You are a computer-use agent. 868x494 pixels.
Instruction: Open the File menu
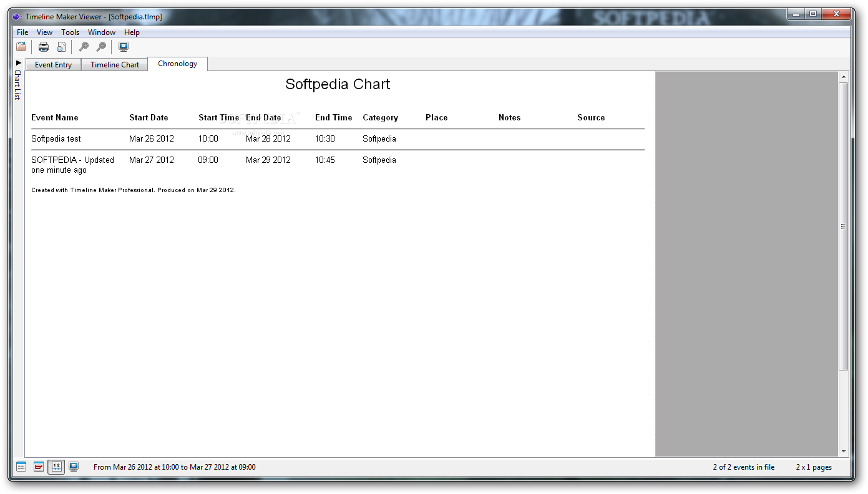22,32
